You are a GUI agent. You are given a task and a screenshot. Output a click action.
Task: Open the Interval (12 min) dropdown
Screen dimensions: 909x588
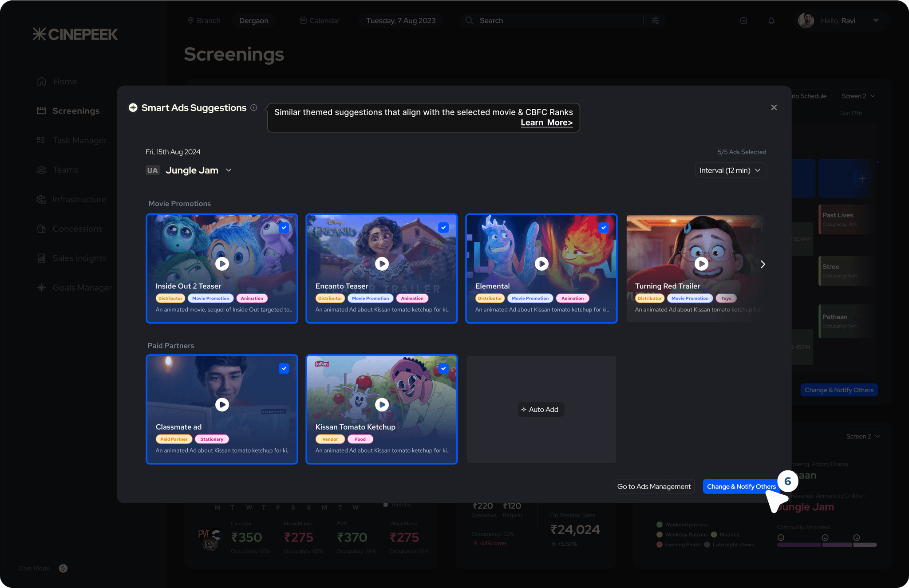click(x=731, y=170)
